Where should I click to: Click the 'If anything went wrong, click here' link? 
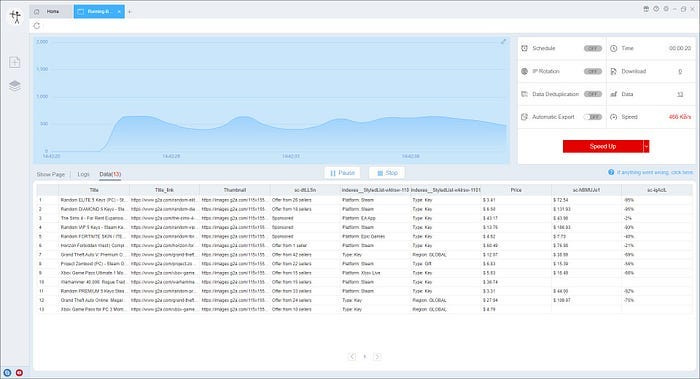[x=655, y=172]
